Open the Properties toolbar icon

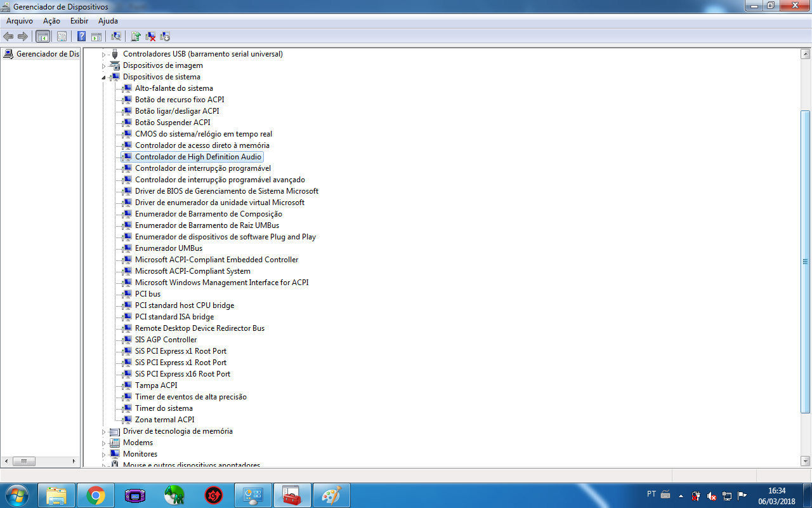tap(62, 36)
